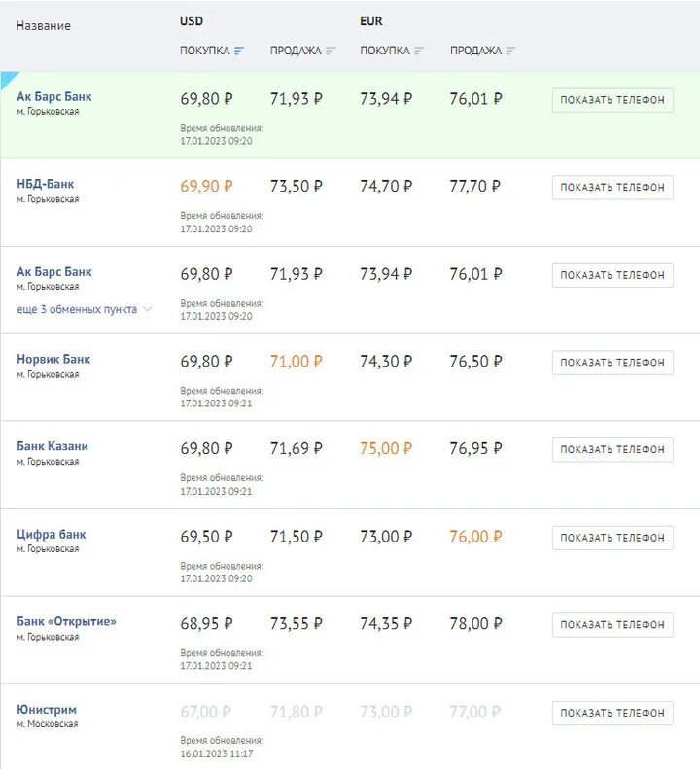Screen dimensions: 700x769
Task: Open the Норвик Банк bank page
Action: [53, 359]
